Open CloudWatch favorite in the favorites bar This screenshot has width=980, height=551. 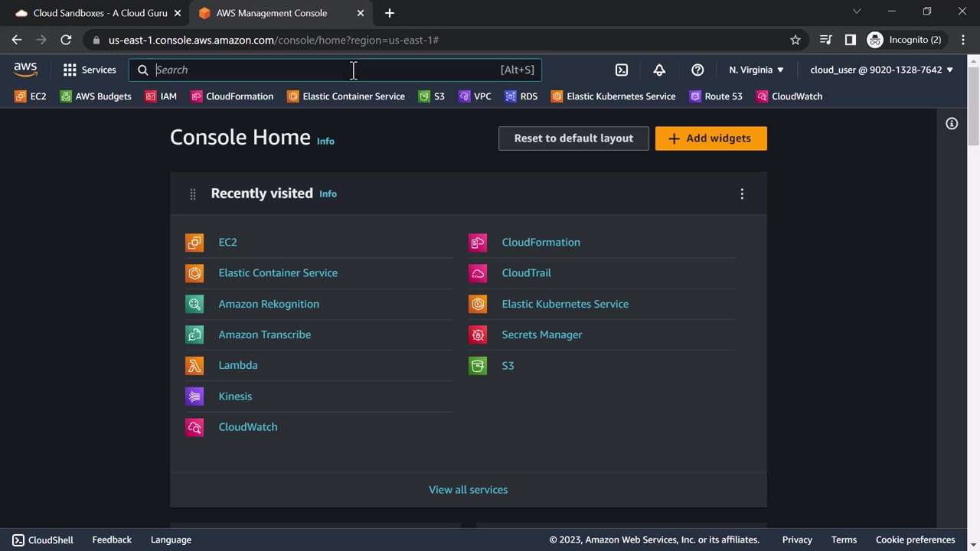click(789, 96)
